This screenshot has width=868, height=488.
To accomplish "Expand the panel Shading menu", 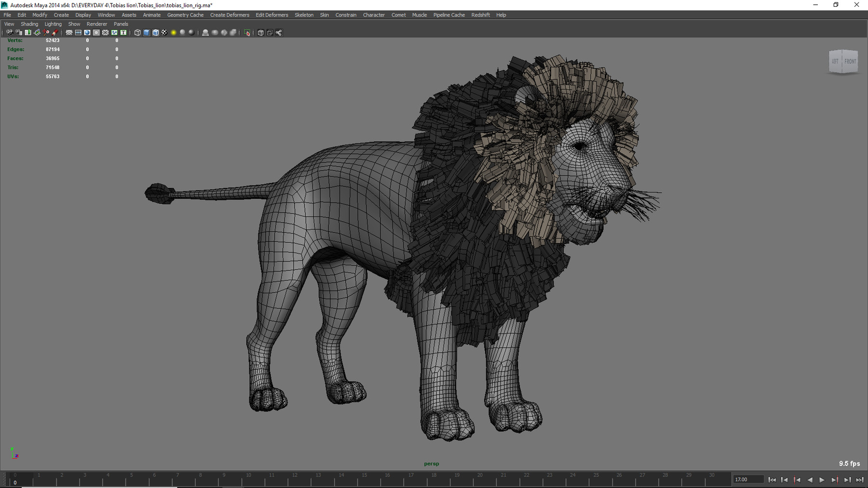I will (29, 24).
